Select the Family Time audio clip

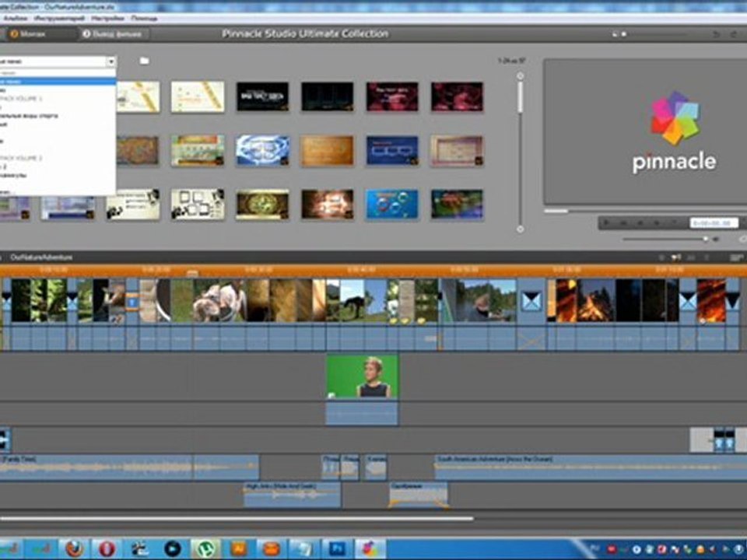[x=130, y=467]
